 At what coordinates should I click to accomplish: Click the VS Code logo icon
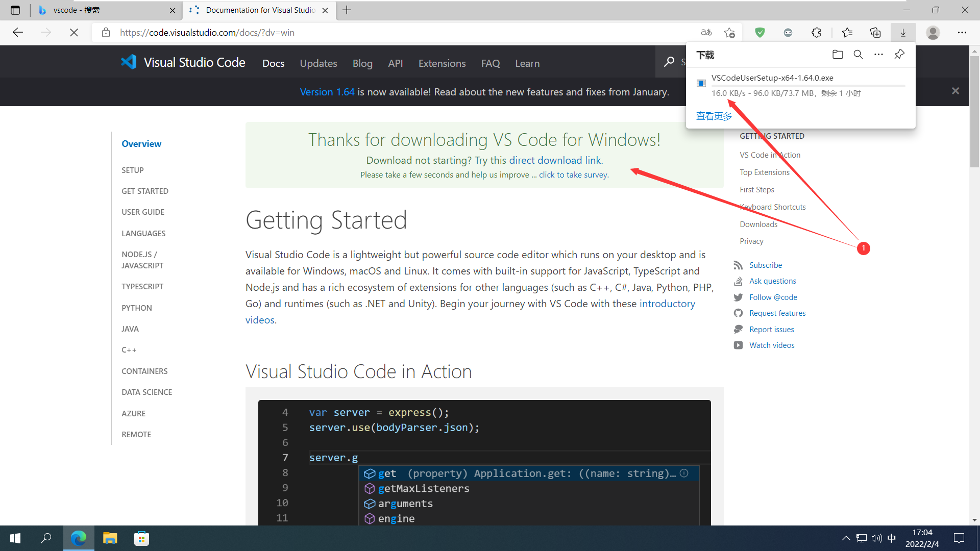(129, 62)
